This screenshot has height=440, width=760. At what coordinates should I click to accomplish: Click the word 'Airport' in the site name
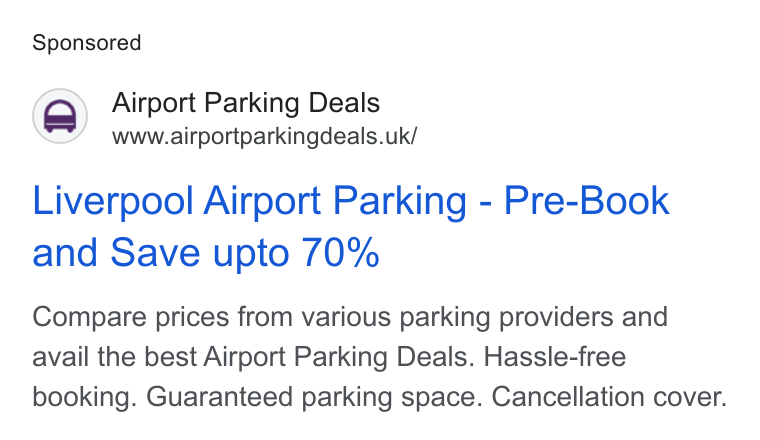click(154, 104)
